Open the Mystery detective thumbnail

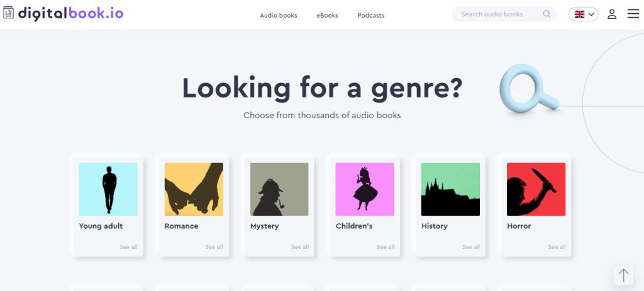(x=279, y=189)
